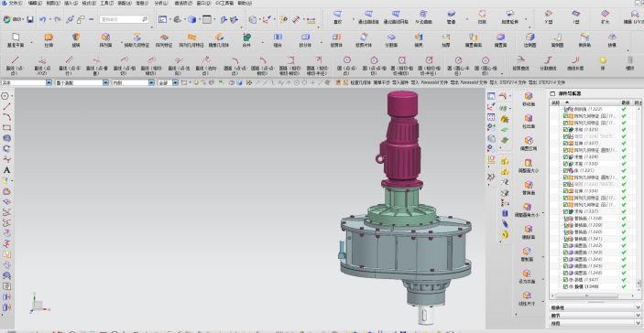Choose the 删除面 (Delete Face) tool
Screen dimensions: 644x333
529,231
